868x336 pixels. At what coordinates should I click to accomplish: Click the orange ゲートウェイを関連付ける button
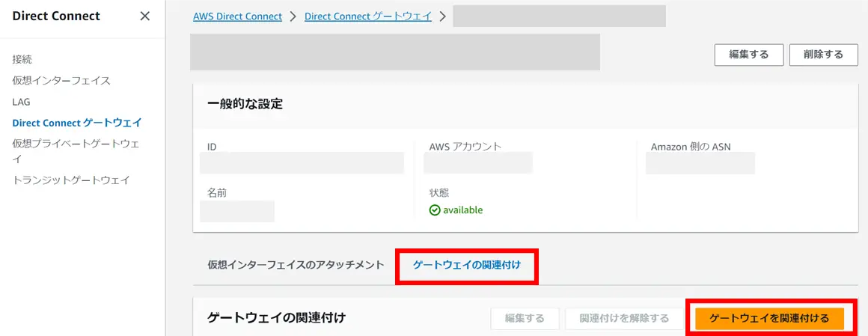(x=769, y=318)
